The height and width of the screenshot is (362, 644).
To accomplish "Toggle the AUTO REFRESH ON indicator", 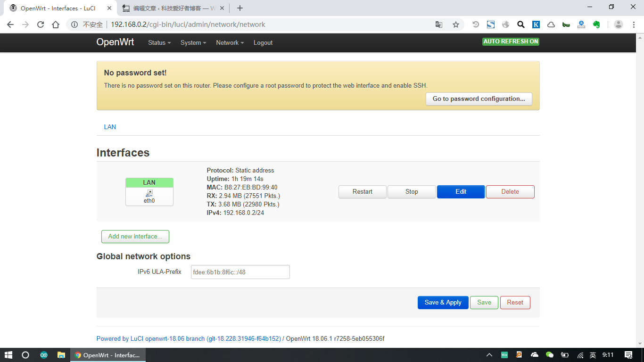I will click(x=511, y=41).
